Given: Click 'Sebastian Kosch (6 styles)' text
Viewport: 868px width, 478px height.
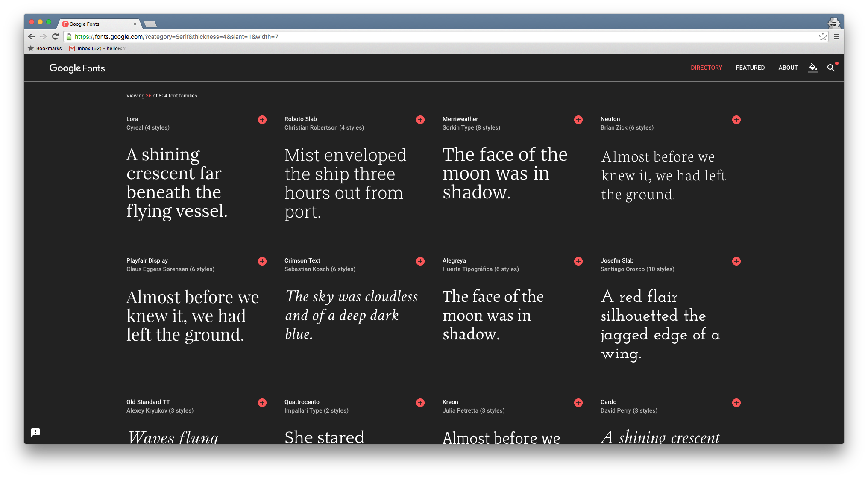Looking at the screenshot, I should (320, 269).
